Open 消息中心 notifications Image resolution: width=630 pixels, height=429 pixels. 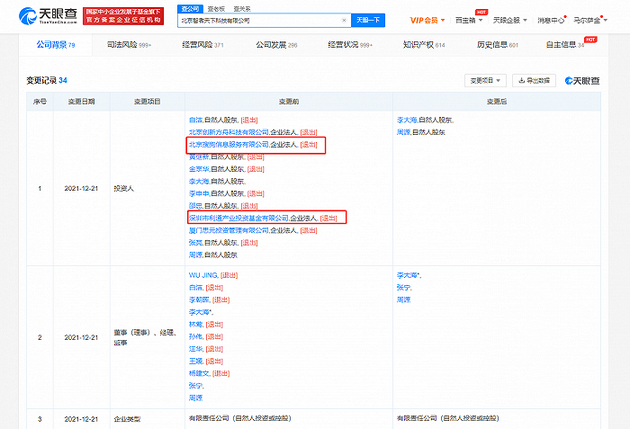(551, 20)
